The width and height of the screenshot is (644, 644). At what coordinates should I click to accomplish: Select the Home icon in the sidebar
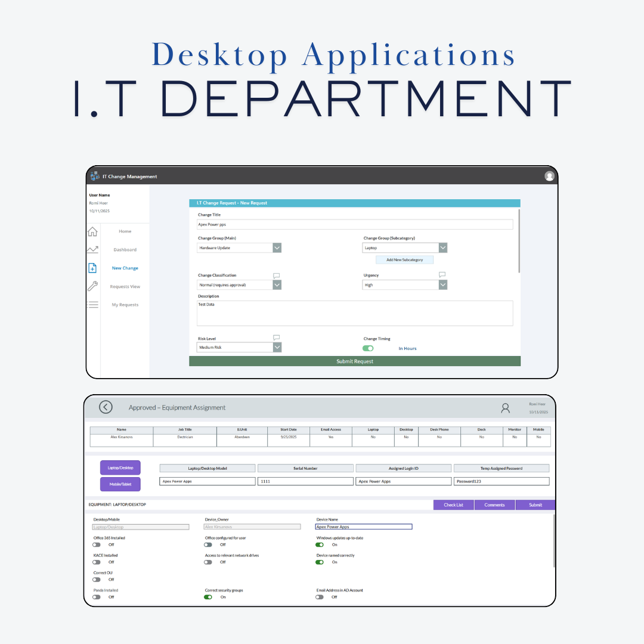(x=93, y=231)
